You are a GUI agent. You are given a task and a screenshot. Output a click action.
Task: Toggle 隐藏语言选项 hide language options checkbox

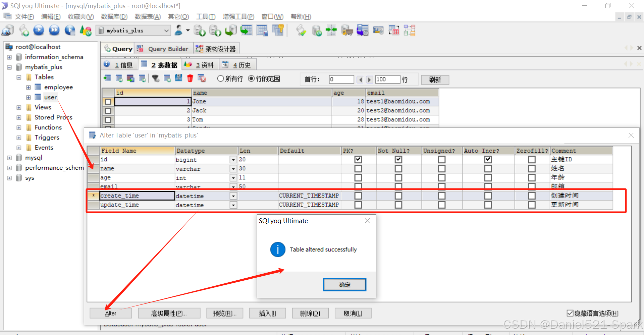click(x=570, y=313)
